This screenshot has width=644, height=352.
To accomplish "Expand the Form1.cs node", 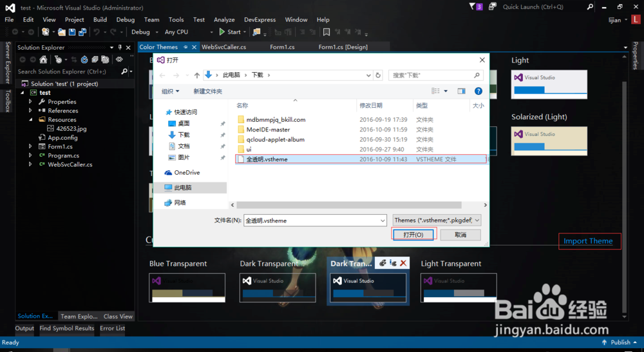I will pyautogui.click(x=30, y=146).
